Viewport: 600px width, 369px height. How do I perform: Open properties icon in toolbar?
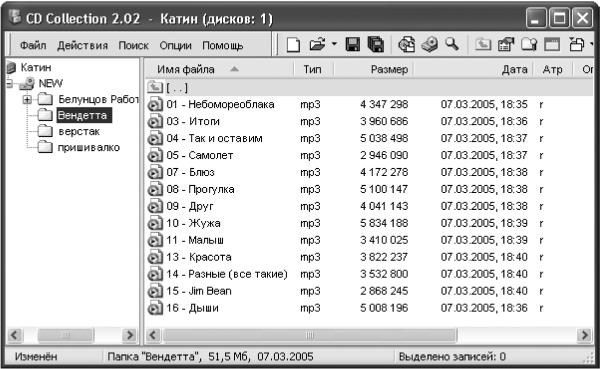point(506,45)
